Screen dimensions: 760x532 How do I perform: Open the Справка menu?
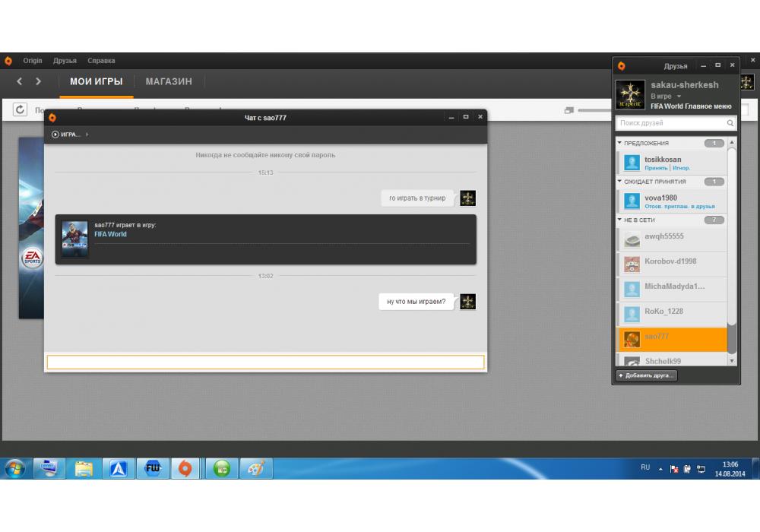101,61
